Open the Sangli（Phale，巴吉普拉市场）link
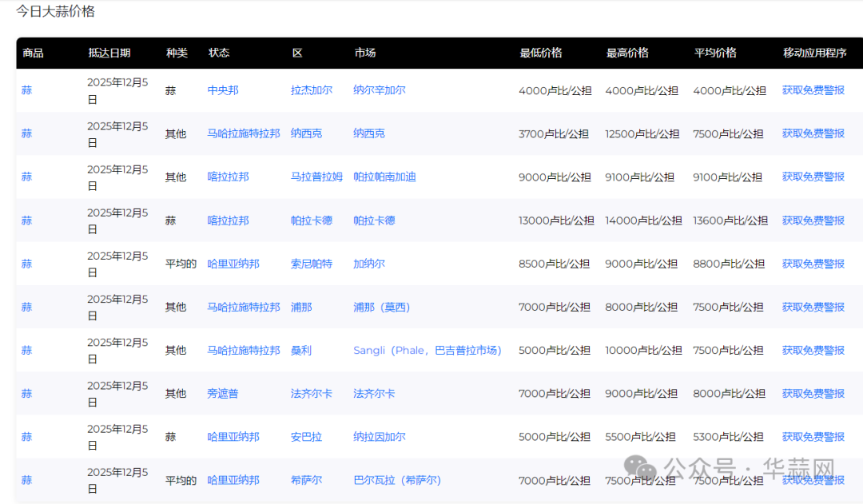The width and height of the screenshot is (863, 504). click(x=427, y=351)
